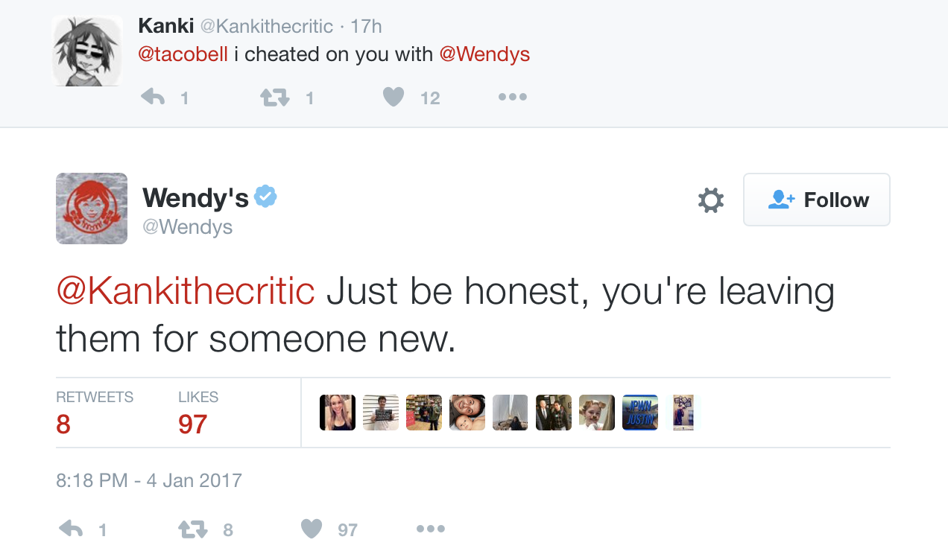The width and height of the screenshot is (948, 560).
Task: Open more options below Wendy's tweet
Action: (431, 529)
